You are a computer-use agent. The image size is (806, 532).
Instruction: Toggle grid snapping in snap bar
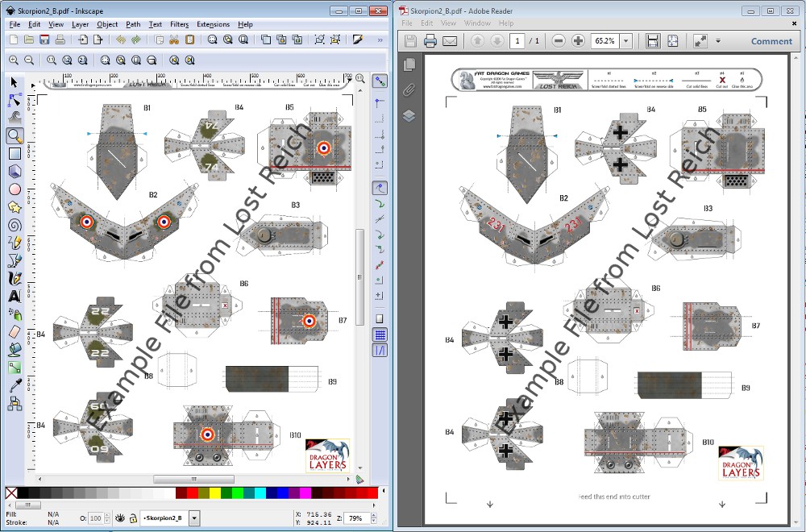[x=380, y=335]
